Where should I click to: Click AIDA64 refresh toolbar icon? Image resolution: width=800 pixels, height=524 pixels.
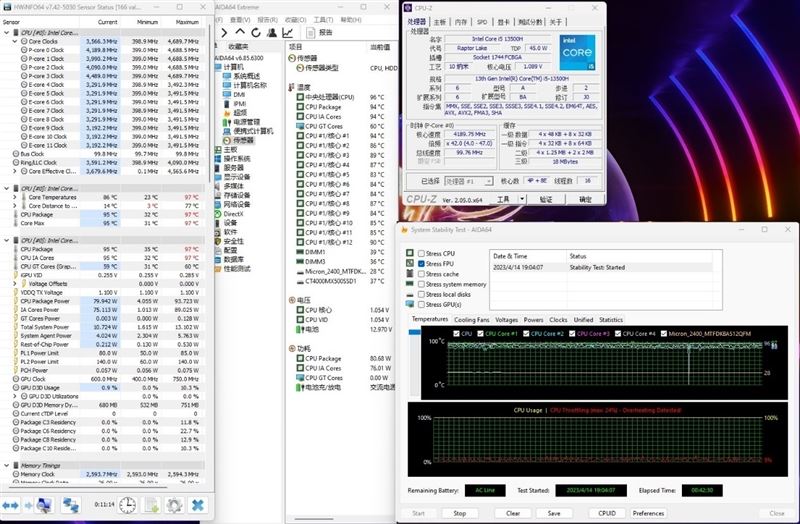tap(256, 33)
